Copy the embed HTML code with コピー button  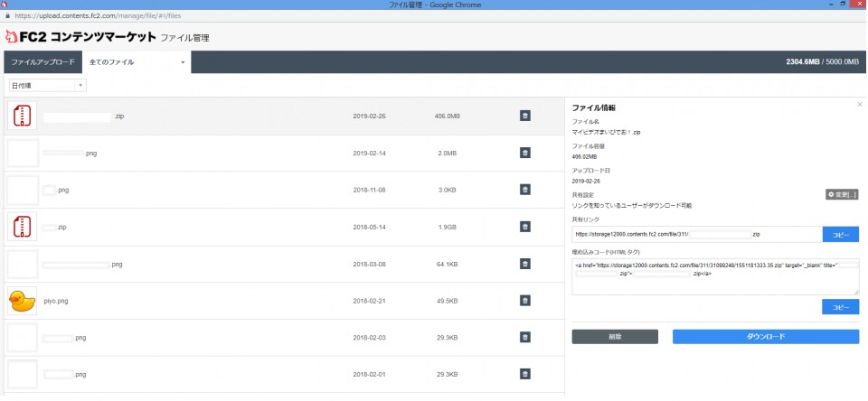point(840,307)
